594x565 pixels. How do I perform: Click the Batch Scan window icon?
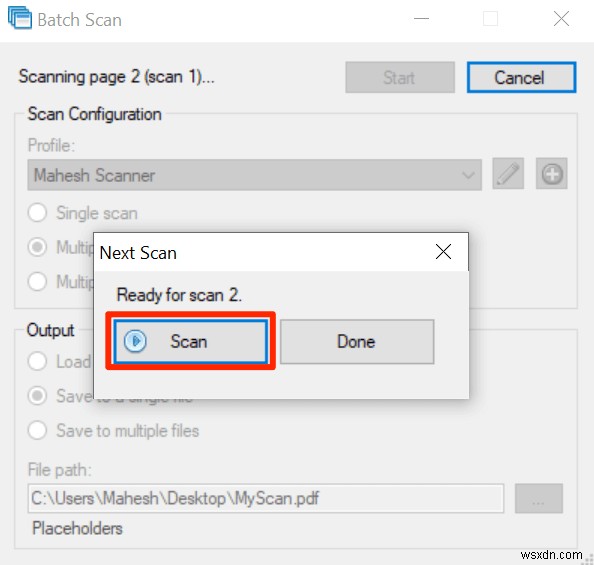tap(20, 18)
